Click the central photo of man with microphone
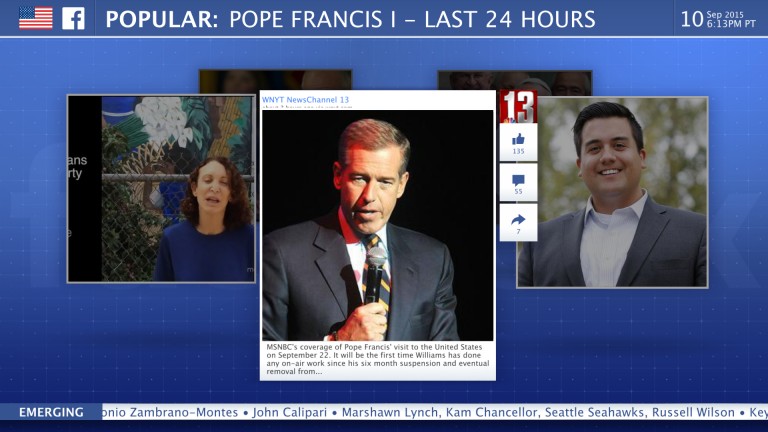Image resolution: width=768 pixels, height=432 pixels. point(378,225)
